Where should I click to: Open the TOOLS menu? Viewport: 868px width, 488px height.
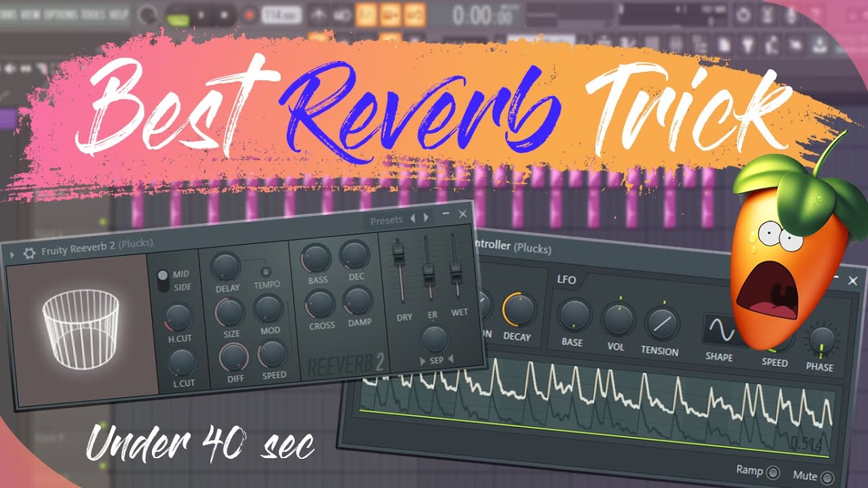tap(92, 14)
